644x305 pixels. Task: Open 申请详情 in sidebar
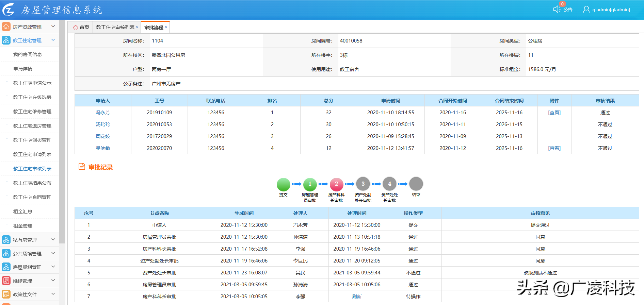[x=23, y=69]
